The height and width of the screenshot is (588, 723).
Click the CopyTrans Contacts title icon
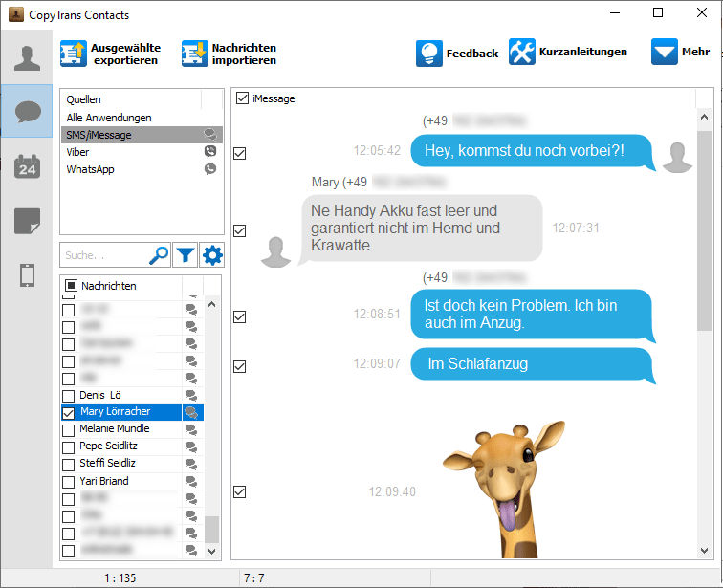(x=16, y=14)
